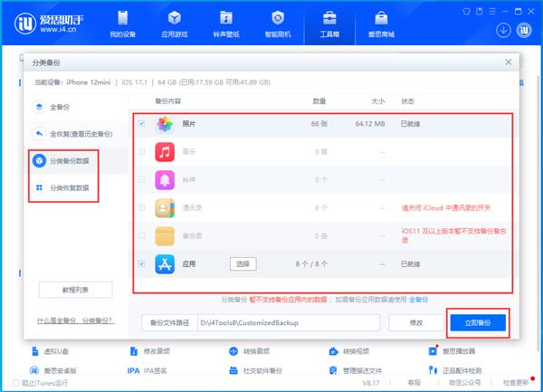
Task: Click the 数量 column header
Action: click(x=319, y=101)
